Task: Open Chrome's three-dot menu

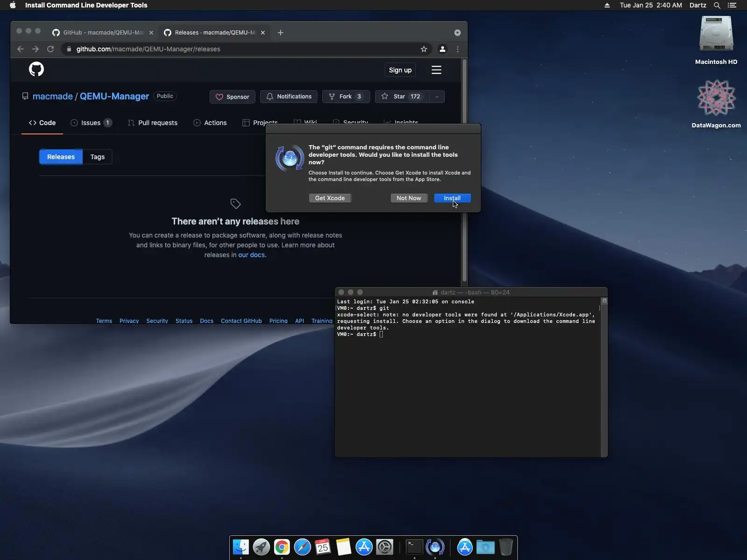Action: [x=458, y=49]
